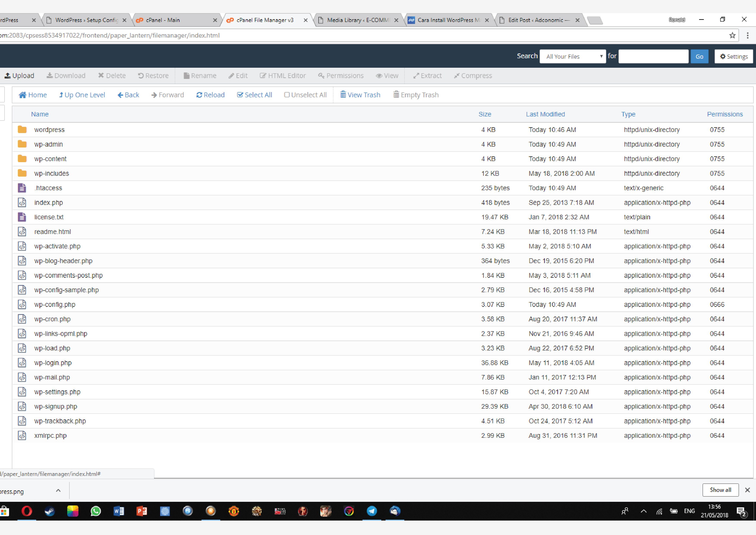Click the Edit pencil button
Screen dimensions: 756x535
tap(238, 76)
